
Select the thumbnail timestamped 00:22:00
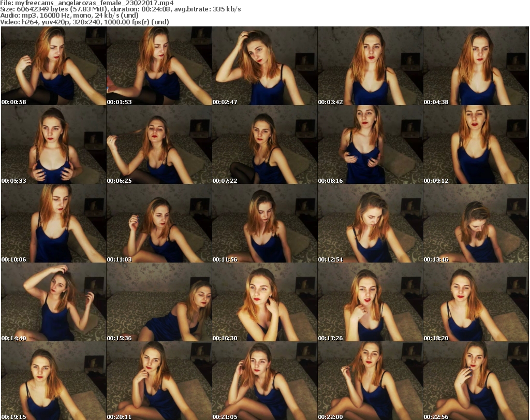tap(370, 381)
